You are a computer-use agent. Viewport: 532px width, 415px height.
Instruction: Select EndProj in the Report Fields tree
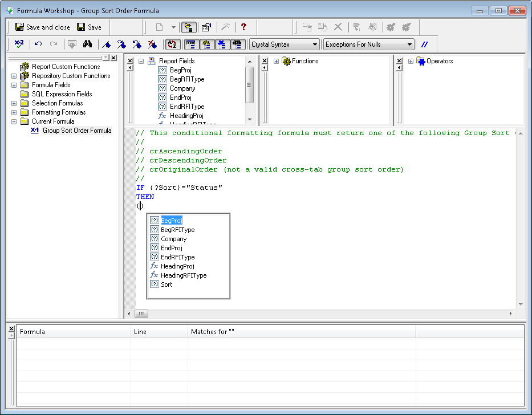[x=181, y=97]
